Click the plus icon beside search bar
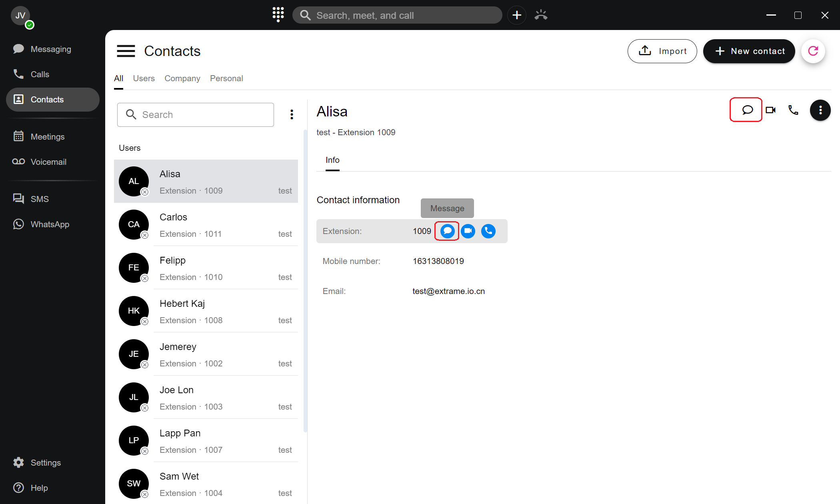The image size is (840, 504). 517,15
